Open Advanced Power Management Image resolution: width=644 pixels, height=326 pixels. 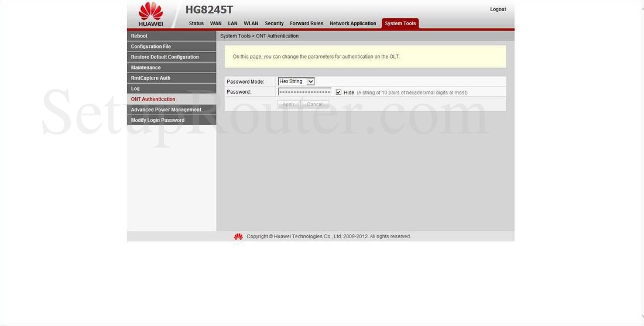point(172,109)
